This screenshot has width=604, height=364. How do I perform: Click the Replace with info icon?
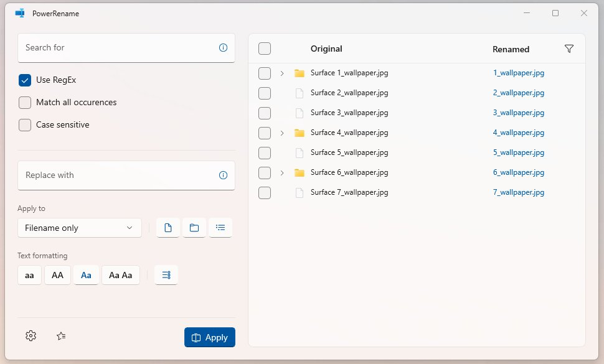click(x=223, y=175)
